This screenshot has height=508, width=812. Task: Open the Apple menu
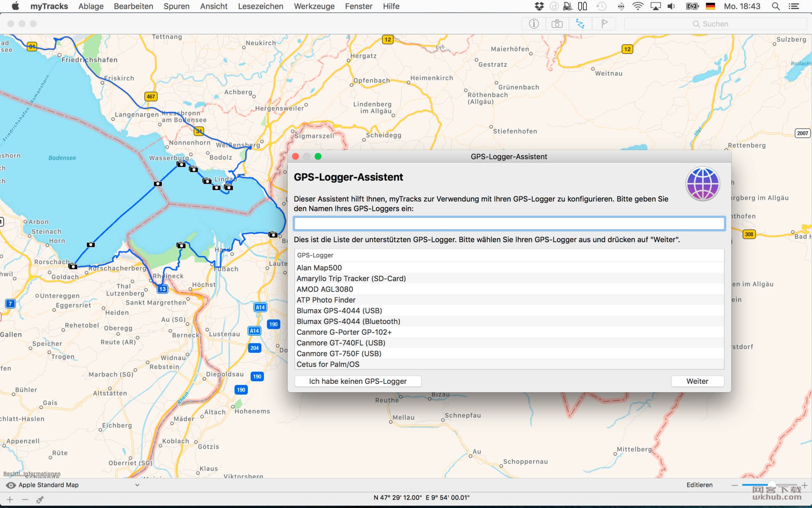point(15,6)
